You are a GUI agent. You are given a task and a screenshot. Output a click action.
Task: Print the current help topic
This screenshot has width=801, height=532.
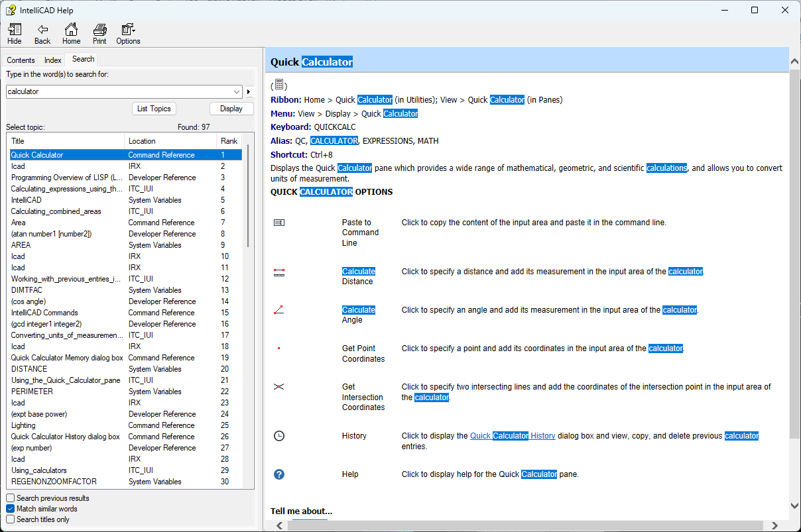[99, 34]
